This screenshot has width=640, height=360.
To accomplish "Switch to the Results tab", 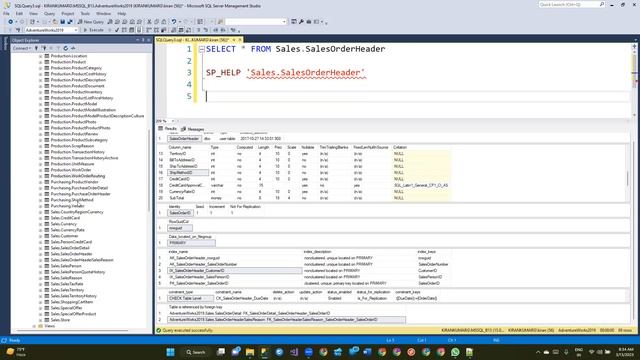I will 167,129.
